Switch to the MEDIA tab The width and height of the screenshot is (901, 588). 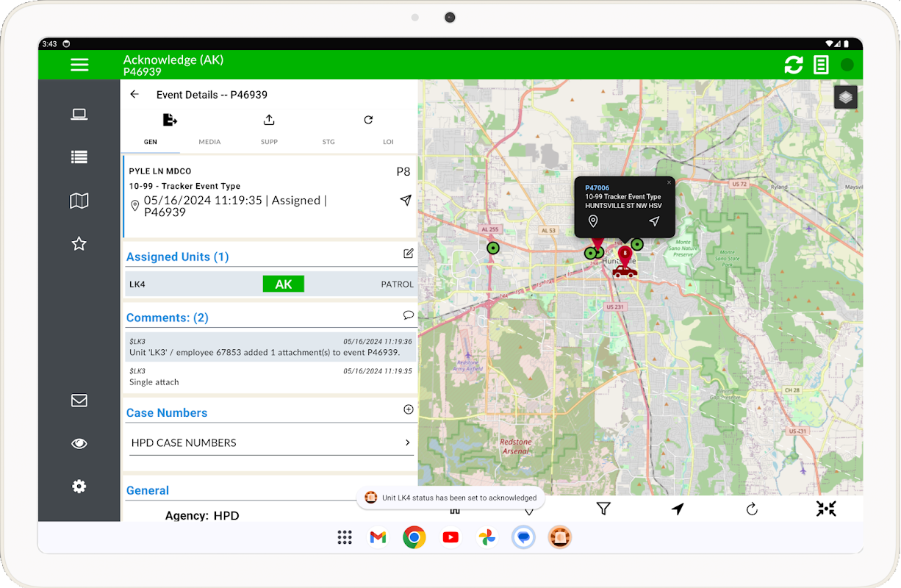[x=209, y=142]
